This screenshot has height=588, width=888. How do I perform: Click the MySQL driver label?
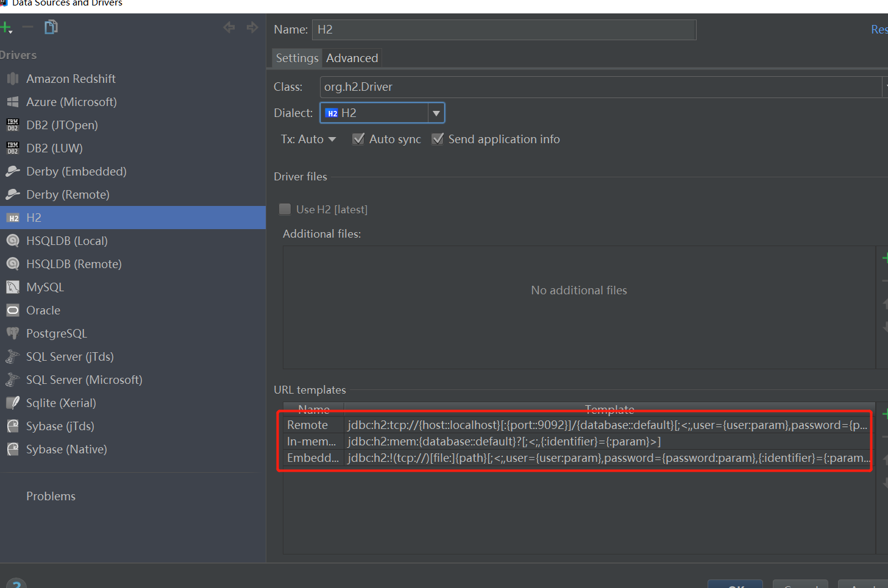45,287
